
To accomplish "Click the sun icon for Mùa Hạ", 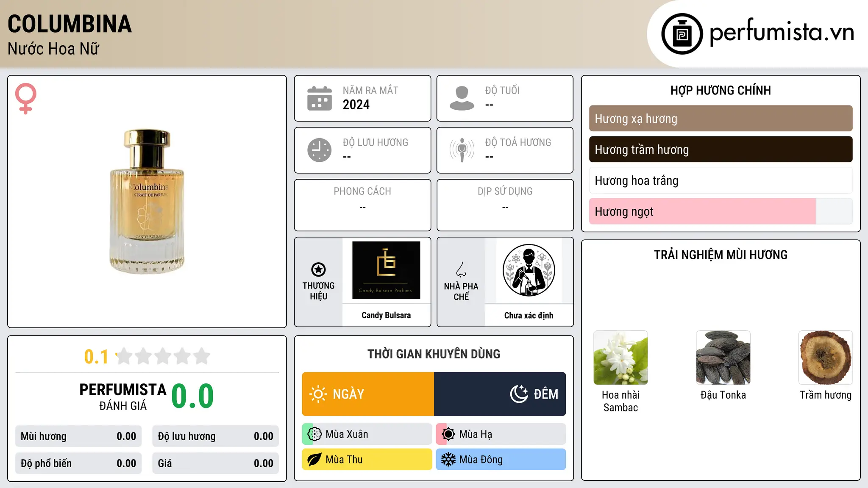I will pyautogui.click(x=448, y=434).
